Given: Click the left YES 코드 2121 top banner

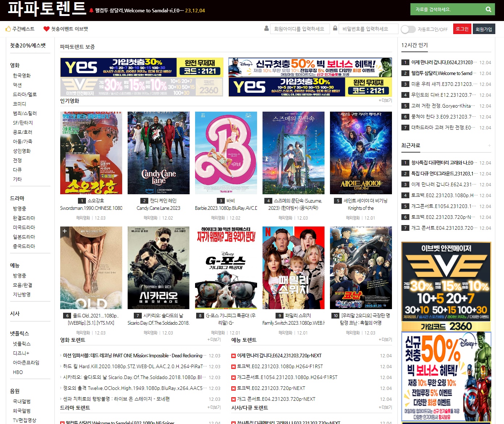Looking at the screenshot, I should (141, 67).
